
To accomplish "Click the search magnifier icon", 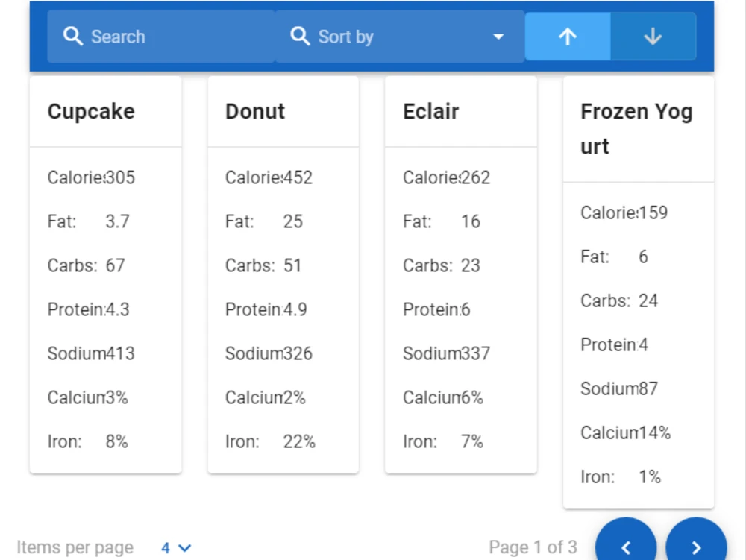I will [72, 36].
